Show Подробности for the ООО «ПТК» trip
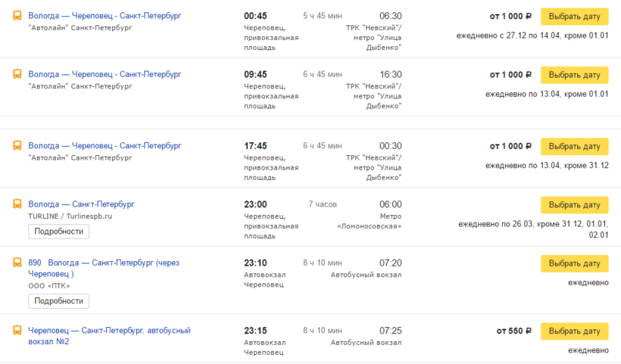Screen dimensions: 621x364 tap(58, 301)
